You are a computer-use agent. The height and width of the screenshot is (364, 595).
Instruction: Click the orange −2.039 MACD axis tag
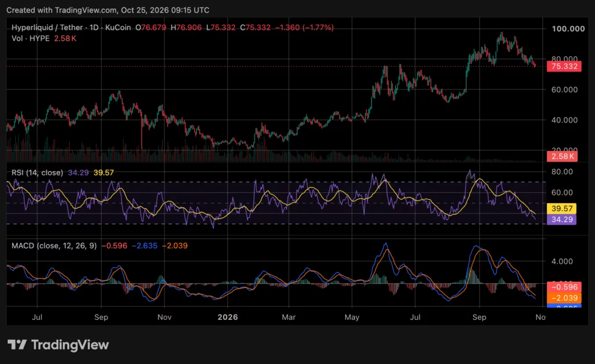[x=564, y=298]
